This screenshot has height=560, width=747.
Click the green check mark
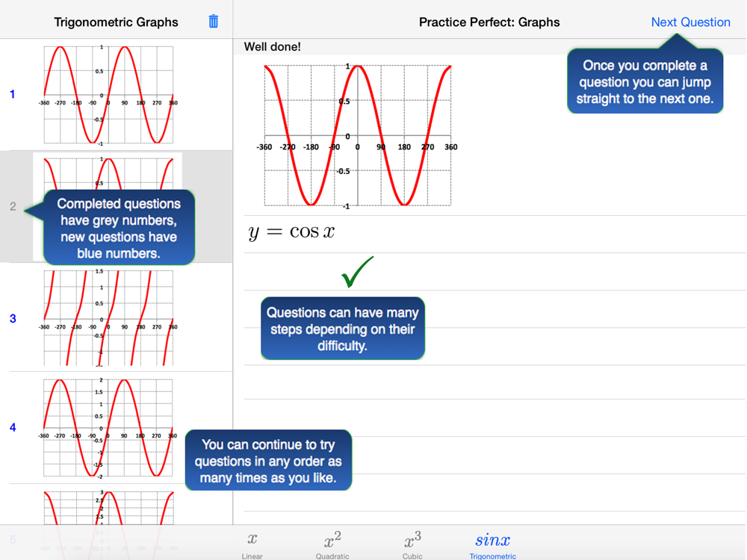pos(358,272)
